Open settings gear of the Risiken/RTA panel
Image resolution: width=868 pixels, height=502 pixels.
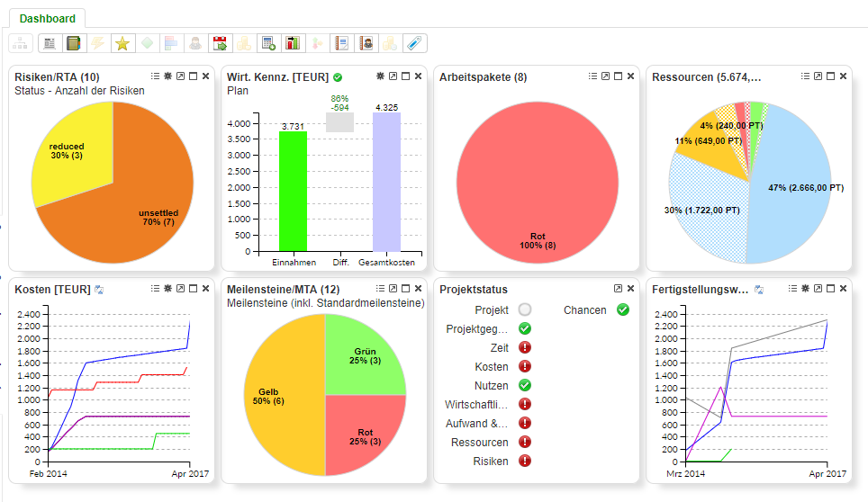pos(167,76)
